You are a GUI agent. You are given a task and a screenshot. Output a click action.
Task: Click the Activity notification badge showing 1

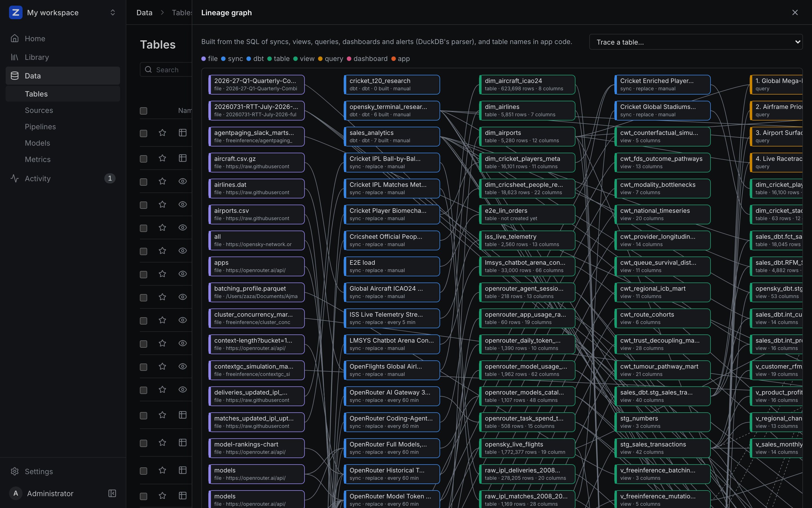110,178
